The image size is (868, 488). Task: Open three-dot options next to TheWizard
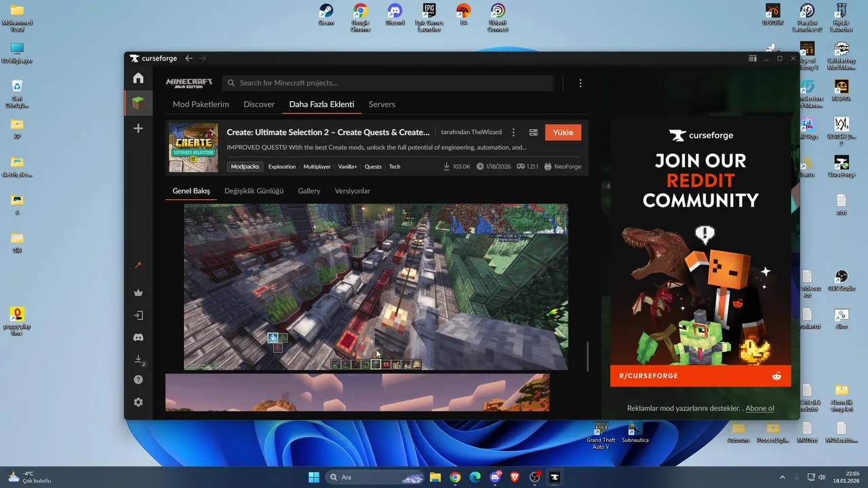pyautogui.click(x=513, y=132)
